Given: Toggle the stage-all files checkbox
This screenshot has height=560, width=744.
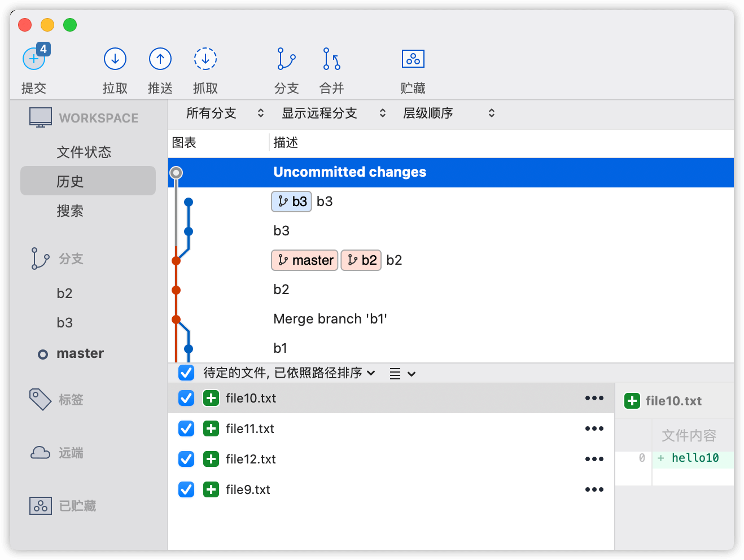Looking at the screenshot, I should (186, 373).
